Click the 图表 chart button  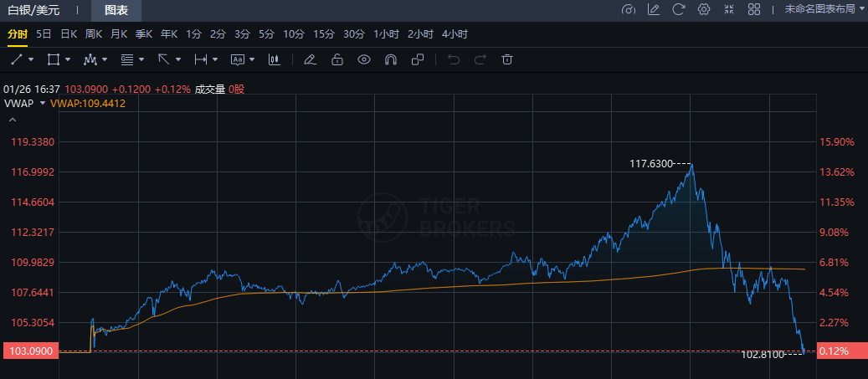click(x=116, y=10)
